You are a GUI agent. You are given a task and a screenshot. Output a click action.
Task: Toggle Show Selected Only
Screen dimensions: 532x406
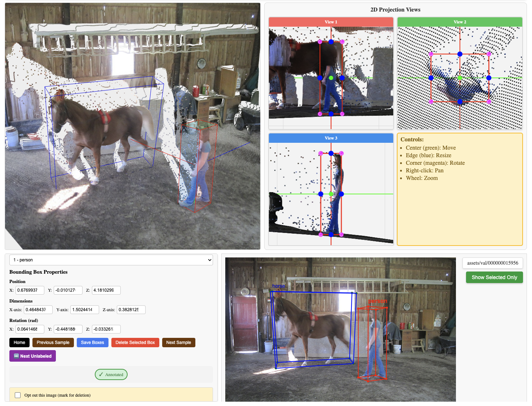pos(494,277)
